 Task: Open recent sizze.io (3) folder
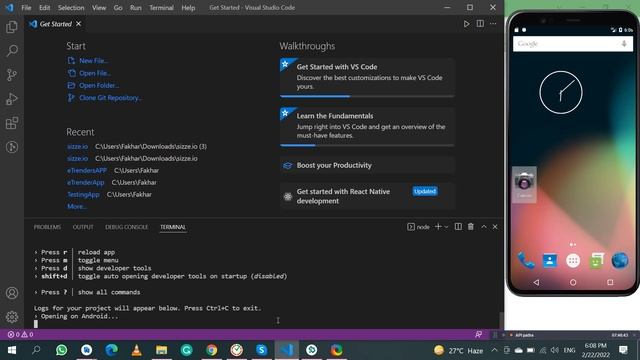[78, 146]
